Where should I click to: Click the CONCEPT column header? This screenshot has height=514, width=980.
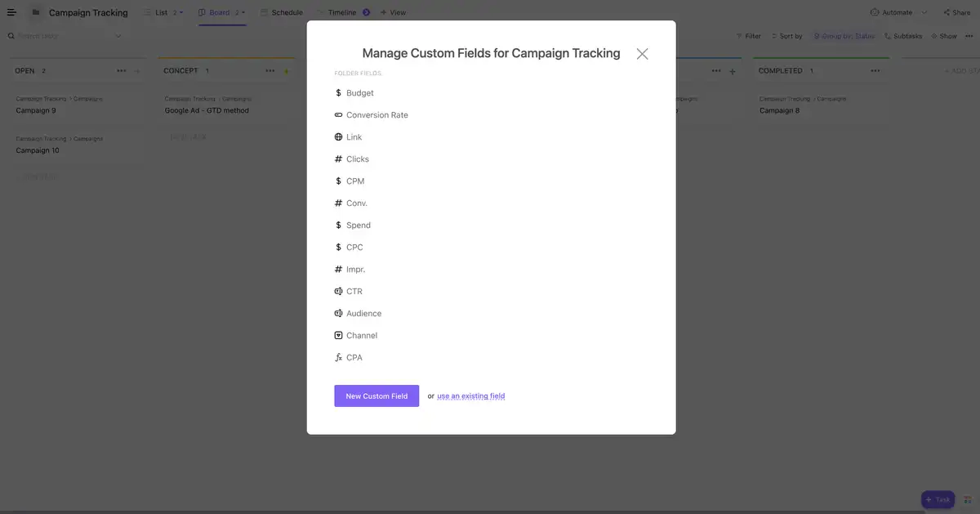click(180, 71)
